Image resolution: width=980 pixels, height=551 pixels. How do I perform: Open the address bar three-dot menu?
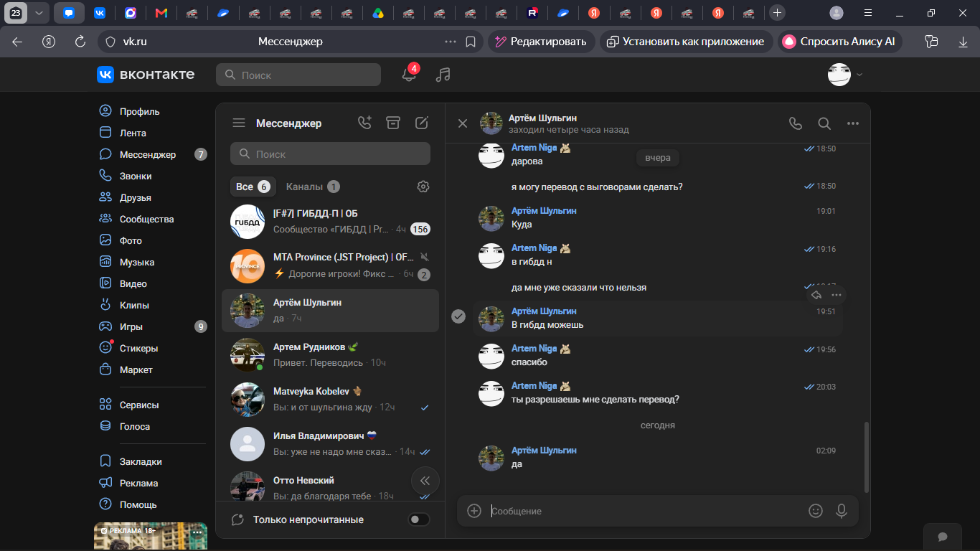point(451,42)
